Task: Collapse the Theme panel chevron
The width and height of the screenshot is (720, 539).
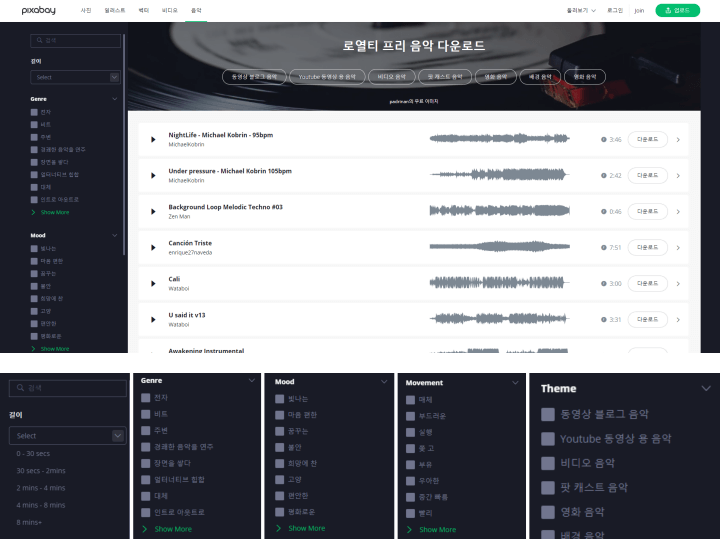Action: 706,388
